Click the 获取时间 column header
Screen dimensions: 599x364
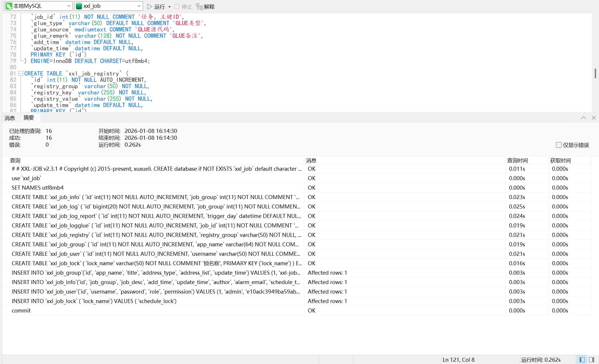coord(560,160)
